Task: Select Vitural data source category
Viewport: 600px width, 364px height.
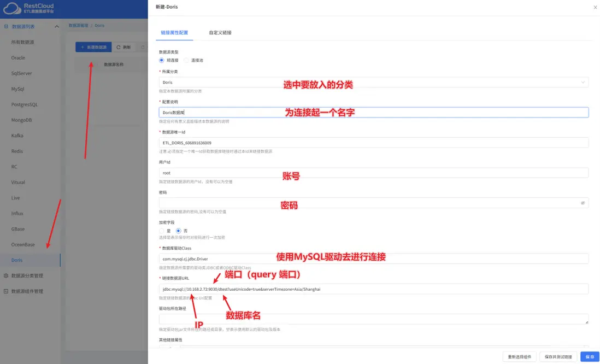Action: click(18, 182)
